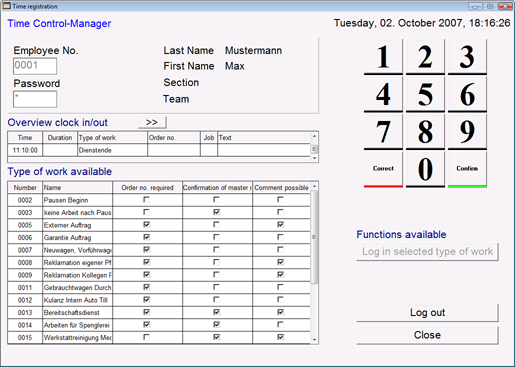Select row 0013 Bereitschaftsdienst
The width and height of the screenshot is (515, 367).
[159, 313]
